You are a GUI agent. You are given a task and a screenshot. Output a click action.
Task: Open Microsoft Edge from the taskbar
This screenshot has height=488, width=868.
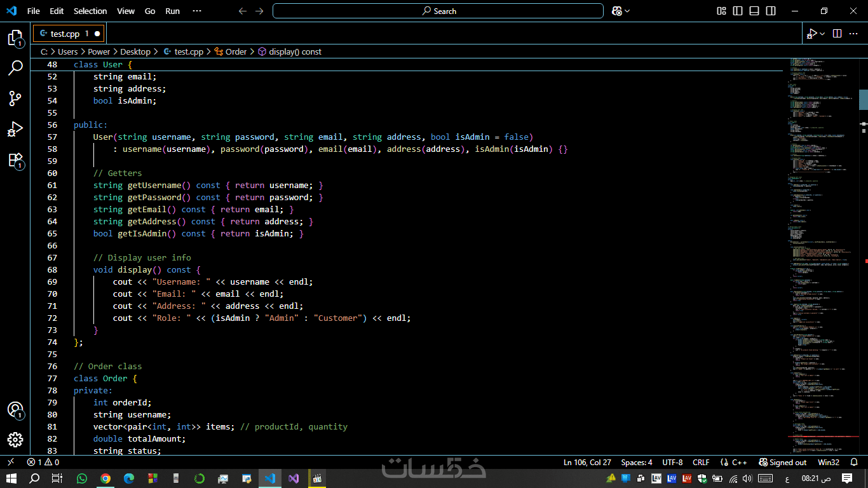[x=129, y=478]
